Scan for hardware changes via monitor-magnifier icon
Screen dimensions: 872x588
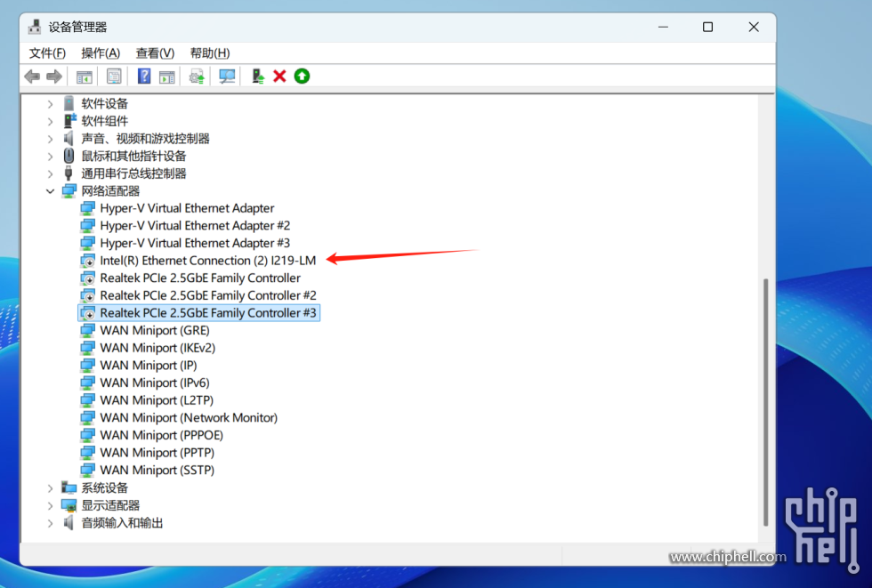click(x=227, y=77)
